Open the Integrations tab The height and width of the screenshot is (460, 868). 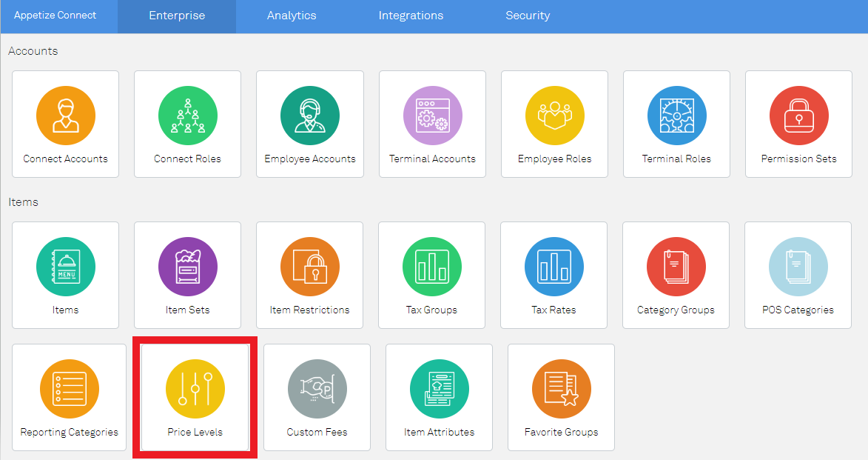[411, 16]
